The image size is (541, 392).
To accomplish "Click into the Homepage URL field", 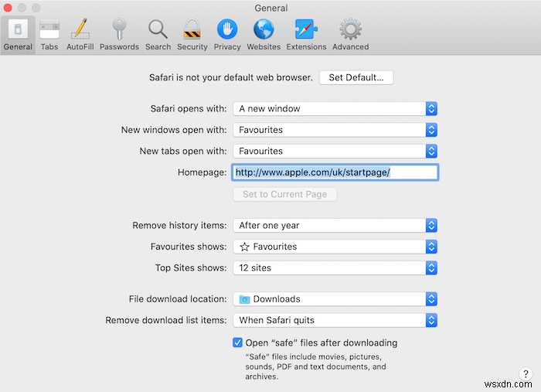I will [x=335, y=172].
